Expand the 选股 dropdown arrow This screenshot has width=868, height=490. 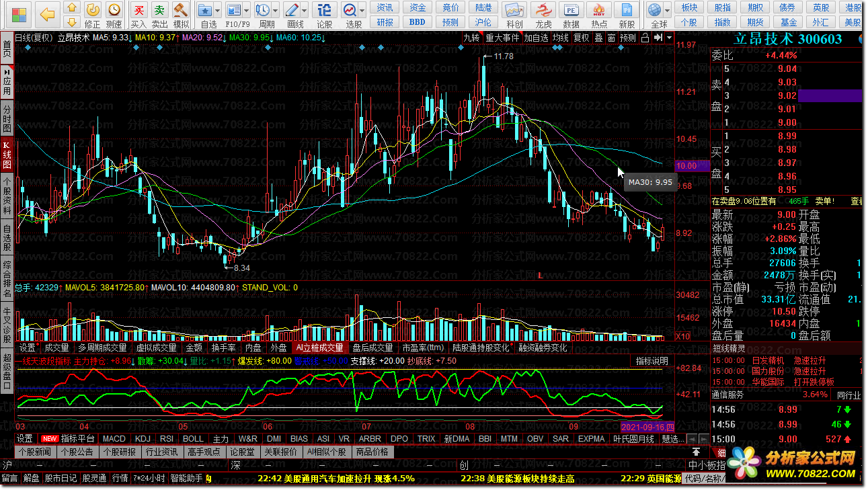363,11
